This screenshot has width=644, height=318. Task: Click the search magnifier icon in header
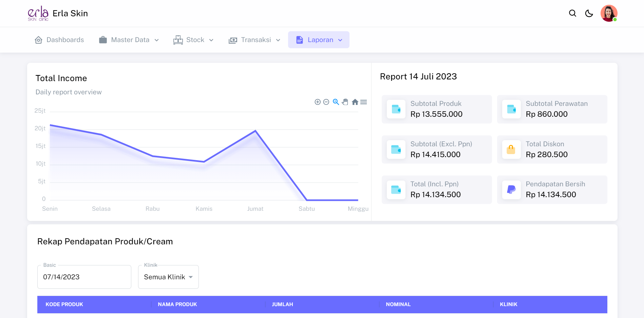(572, 13)
